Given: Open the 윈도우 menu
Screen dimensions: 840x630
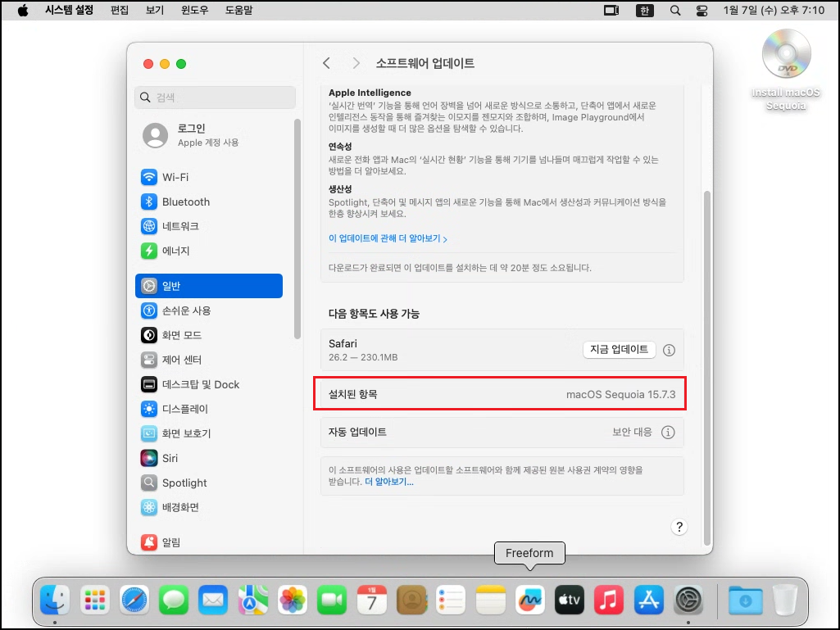Looking at the screenshot, I should pos(194,10).
